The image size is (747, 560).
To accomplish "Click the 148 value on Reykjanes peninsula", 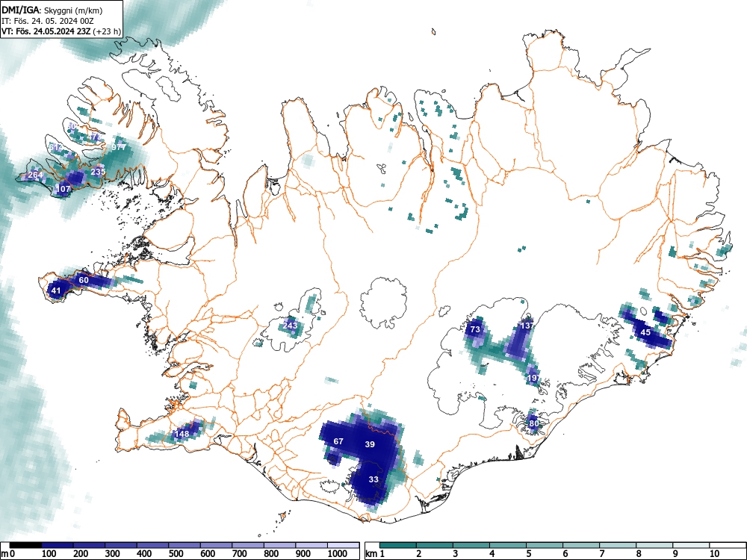I will pos(182,434).
